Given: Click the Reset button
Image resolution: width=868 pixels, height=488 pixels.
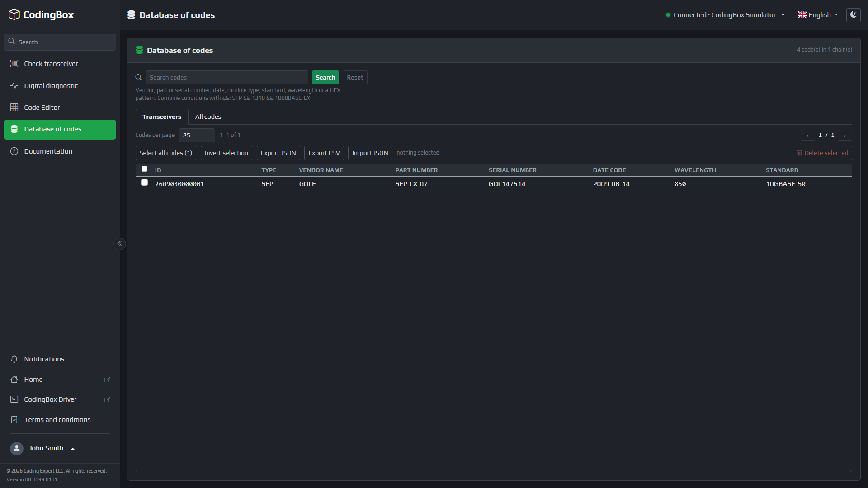Looking at the screenshot, I should (x=355, y=77).
